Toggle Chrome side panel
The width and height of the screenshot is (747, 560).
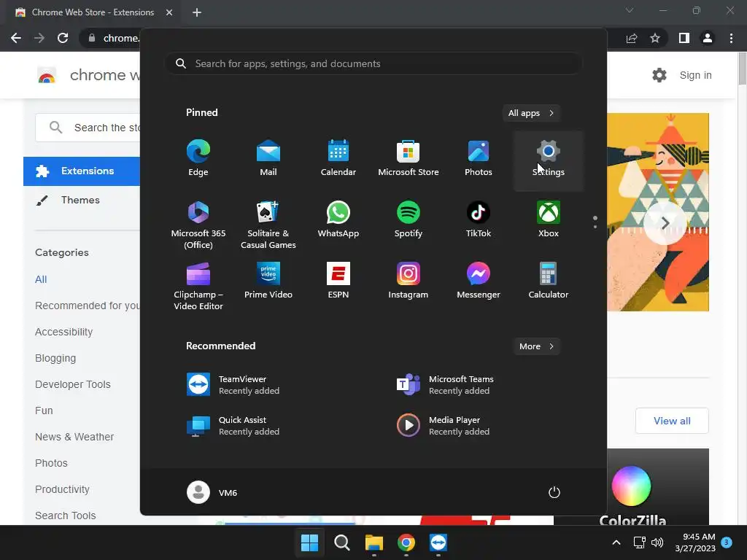coord(684,38)
